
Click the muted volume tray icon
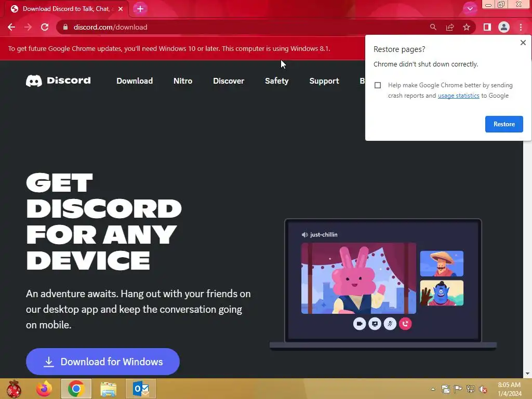[x=483, y=389]
